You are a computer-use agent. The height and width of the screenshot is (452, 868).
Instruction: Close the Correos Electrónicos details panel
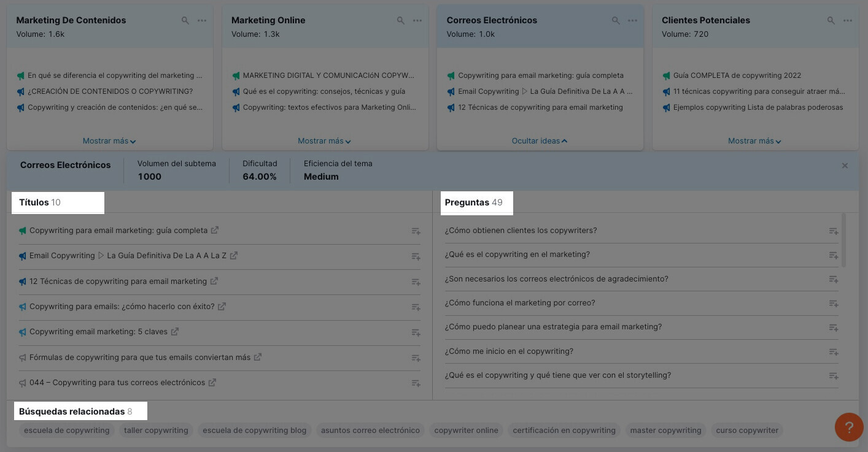pos(845,166)
